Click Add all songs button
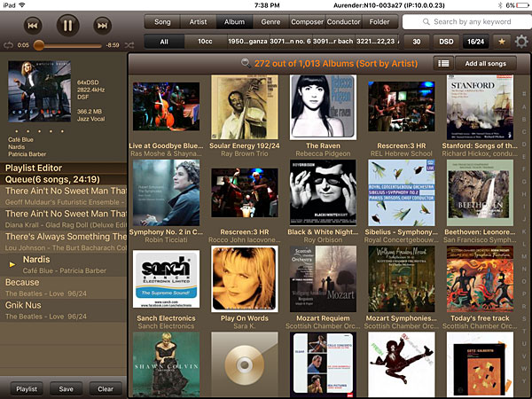 (485, 63)
